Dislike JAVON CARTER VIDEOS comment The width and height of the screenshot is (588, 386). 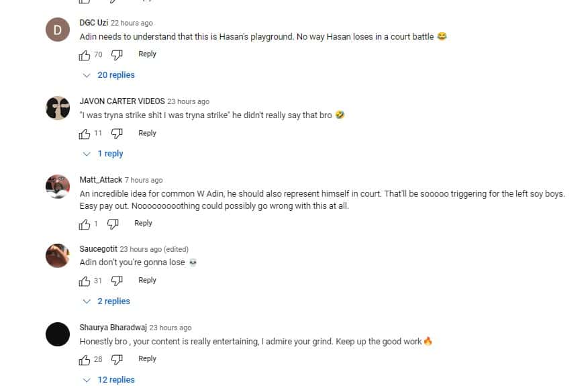pyautogui.click(x=117, y=134)
